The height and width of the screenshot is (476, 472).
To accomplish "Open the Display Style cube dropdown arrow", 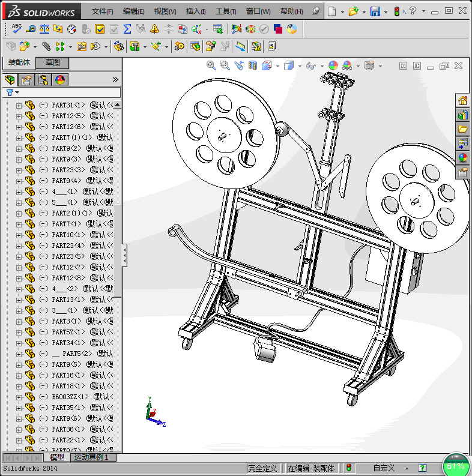I will click(x=300, y=66).
